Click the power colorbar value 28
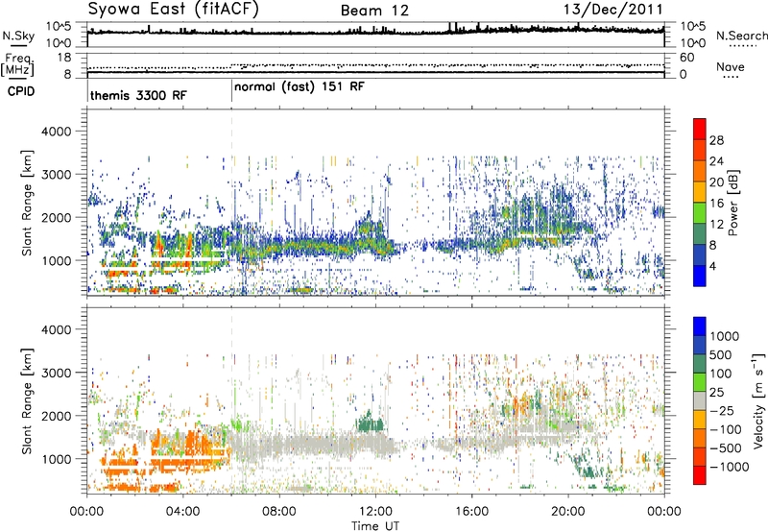The height and width of the screenshot is (532, 768). pos(716,140)
